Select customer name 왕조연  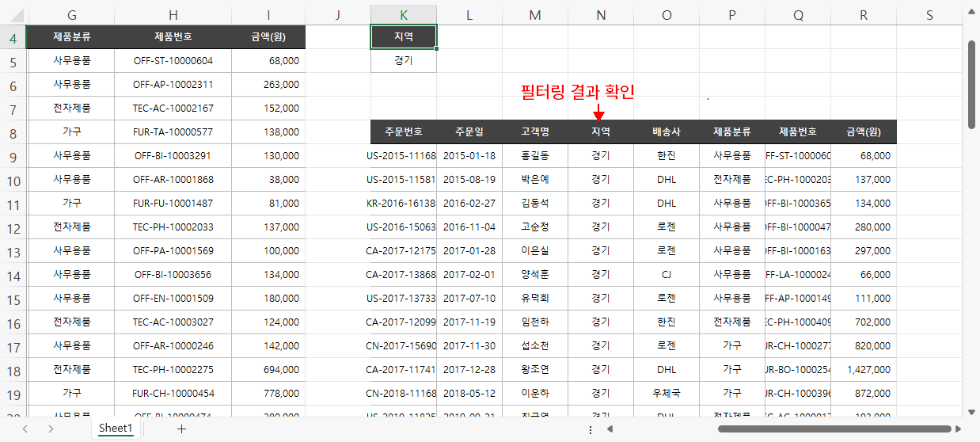[x=535, y=369]
